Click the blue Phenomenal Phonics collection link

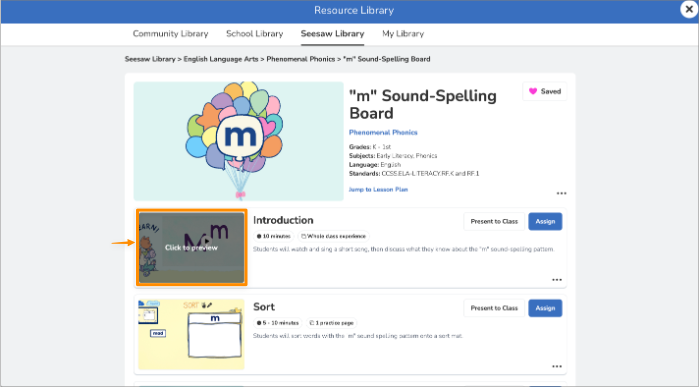click(383, 132)
